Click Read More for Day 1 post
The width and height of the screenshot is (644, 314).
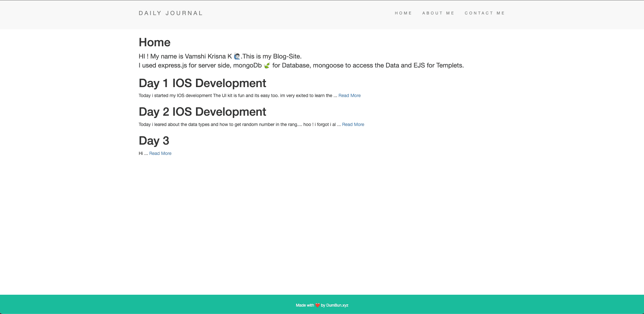(x=349, y=95)
